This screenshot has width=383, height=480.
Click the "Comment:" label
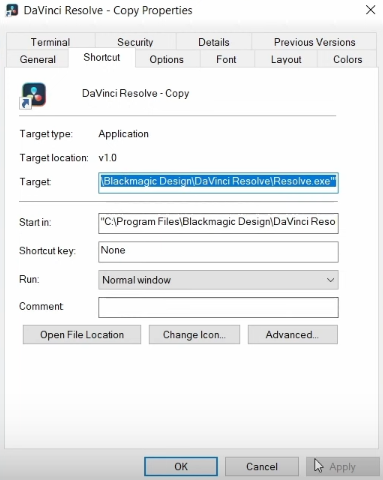pos(41,306)
